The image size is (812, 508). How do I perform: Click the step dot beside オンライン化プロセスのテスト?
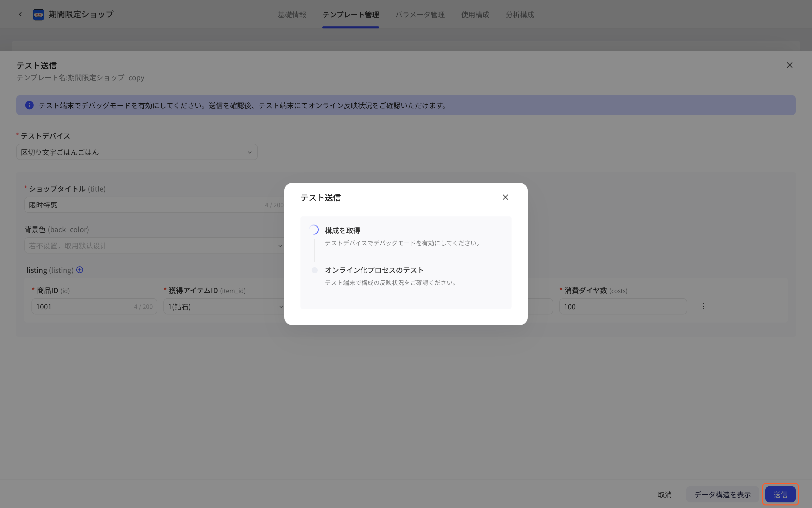point(314,270)
